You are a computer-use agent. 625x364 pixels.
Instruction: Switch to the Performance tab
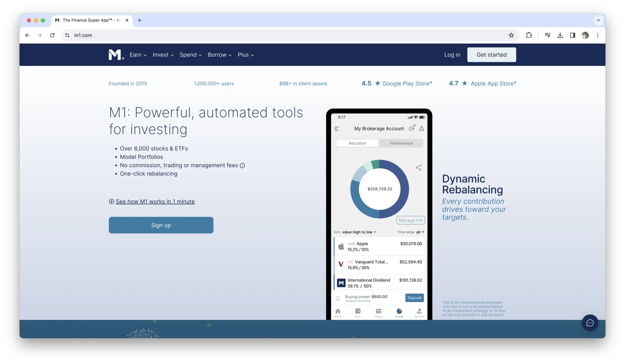(x=401, y=143)
